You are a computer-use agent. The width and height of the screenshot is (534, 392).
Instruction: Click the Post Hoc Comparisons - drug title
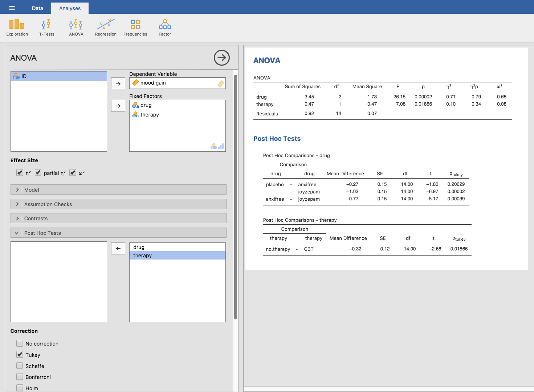[x=297, y=155]
